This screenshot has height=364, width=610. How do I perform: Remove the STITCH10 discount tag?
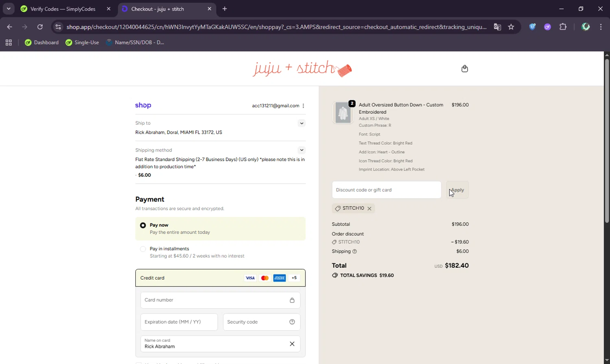click(369, 208)
